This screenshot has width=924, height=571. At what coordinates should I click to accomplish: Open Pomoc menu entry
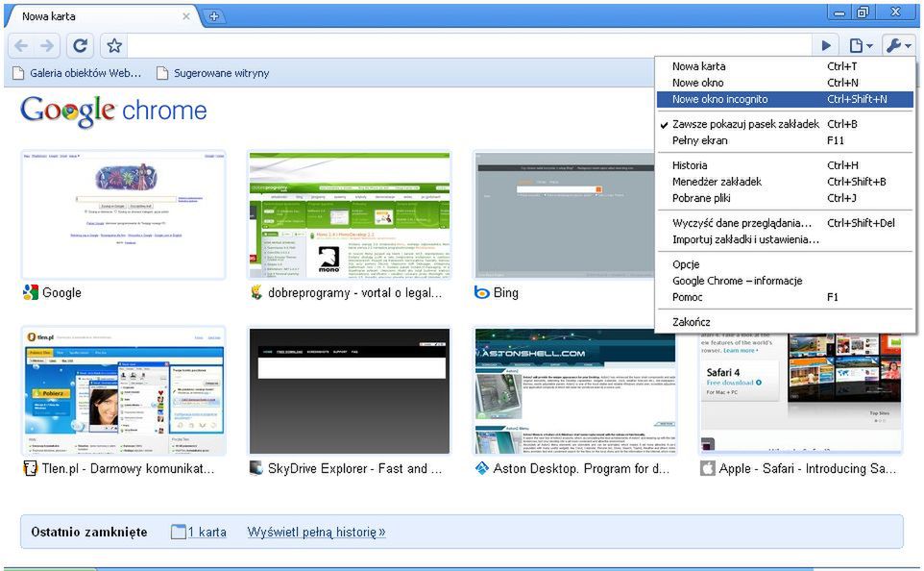click(785, 297)
